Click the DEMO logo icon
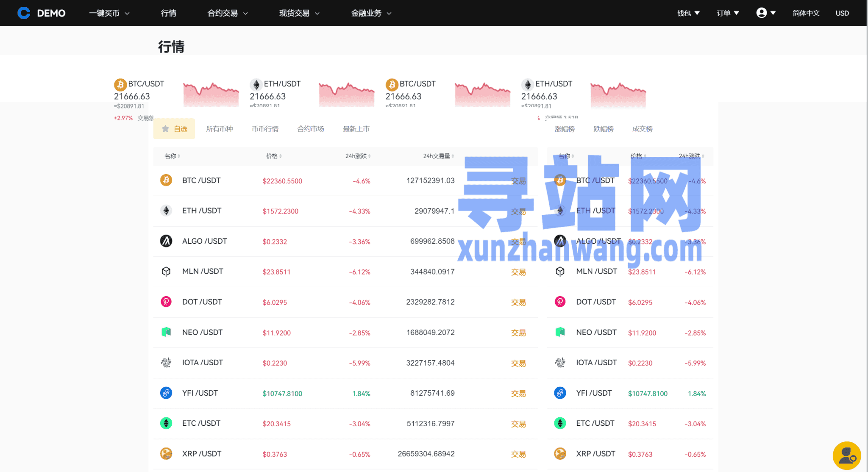 [24, 13]
